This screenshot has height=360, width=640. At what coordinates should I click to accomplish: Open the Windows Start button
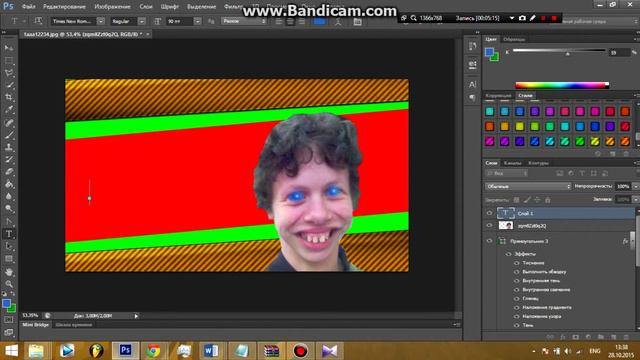11,351
